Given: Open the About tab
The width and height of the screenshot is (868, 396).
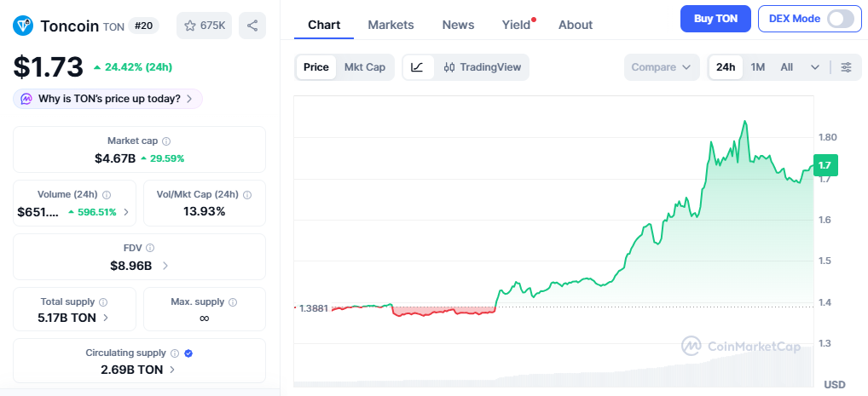Looking at the screenshot, I should [x=576, y=25].
